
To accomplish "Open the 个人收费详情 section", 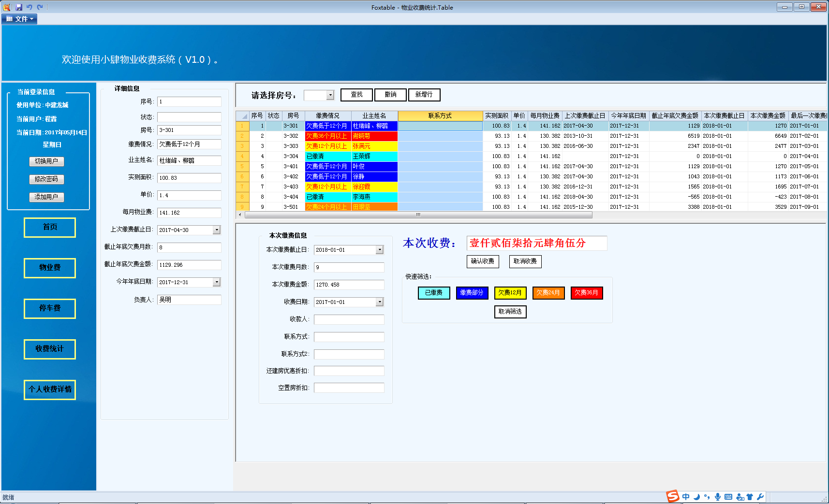I will [50, 389].
